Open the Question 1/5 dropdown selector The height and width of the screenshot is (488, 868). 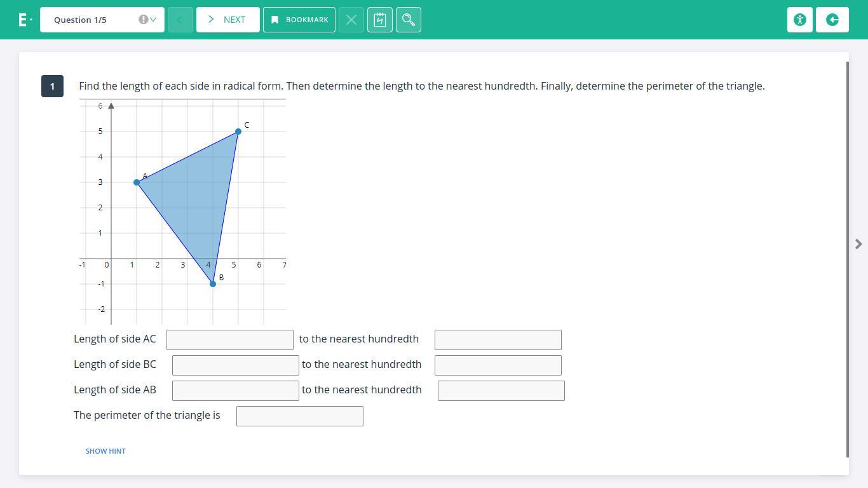(x=102, y=20)
